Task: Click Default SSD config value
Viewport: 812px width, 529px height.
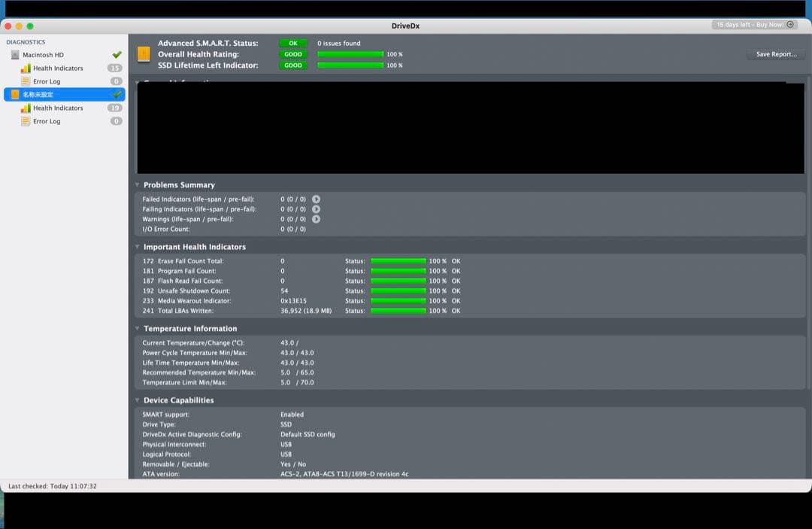Action: click(x=308, y=434)
